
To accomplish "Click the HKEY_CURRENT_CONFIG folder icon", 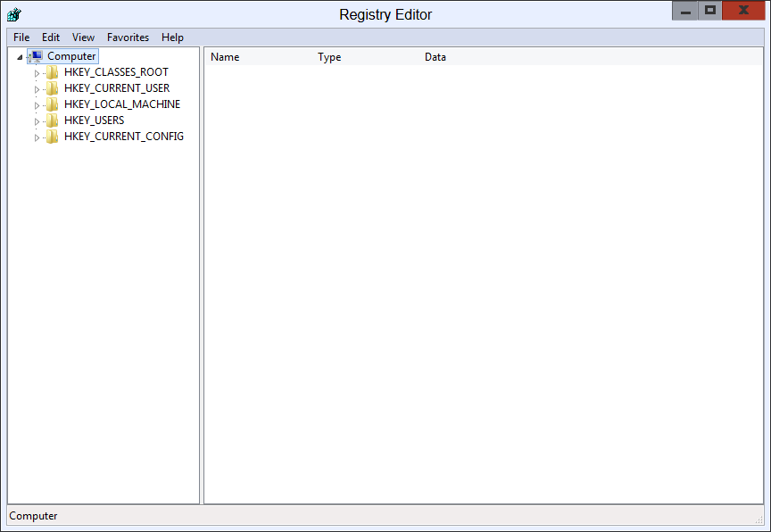I will pos(52,137).
